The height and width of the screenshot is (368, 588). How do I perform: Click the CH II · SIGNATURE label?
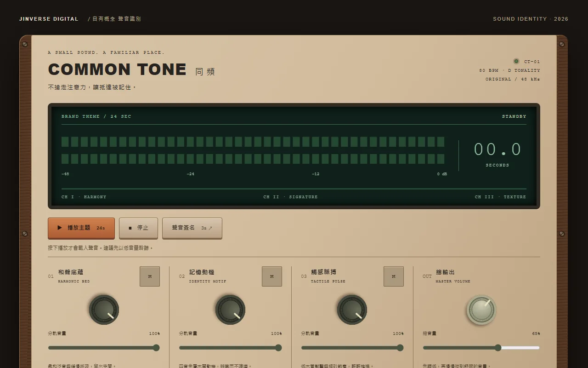click(x=290, y=197)
